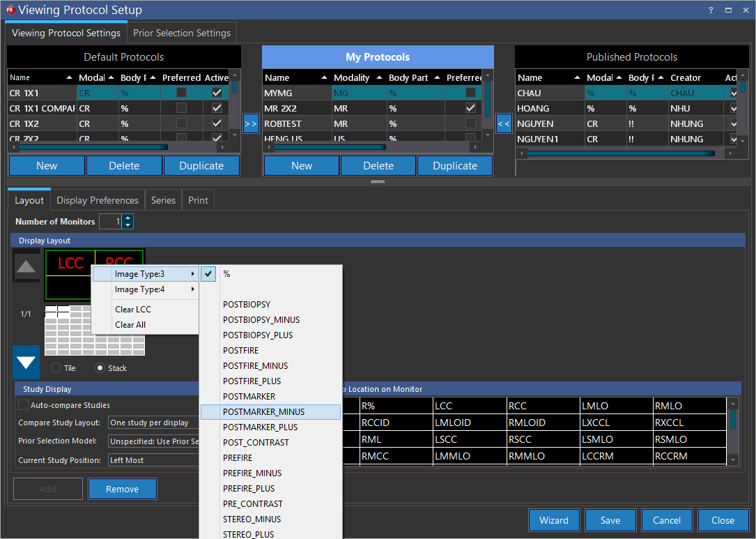Switch to the Prior Selection Settings tab

click(182, 33)
